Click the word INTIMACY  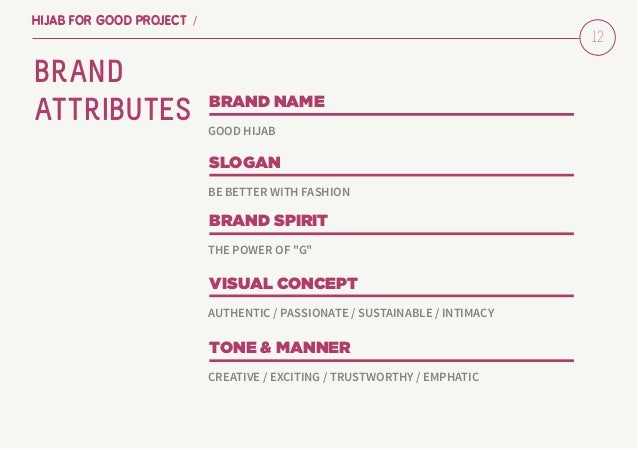click(x=468, y=313)
